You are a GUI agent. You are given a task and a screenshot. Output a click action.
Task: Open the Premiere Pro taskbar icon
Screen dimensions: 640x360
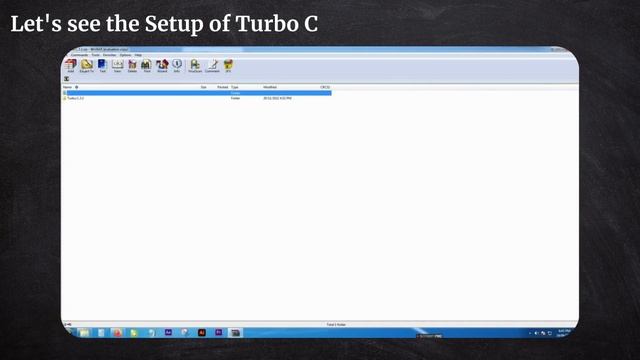(x=218, y=333)
